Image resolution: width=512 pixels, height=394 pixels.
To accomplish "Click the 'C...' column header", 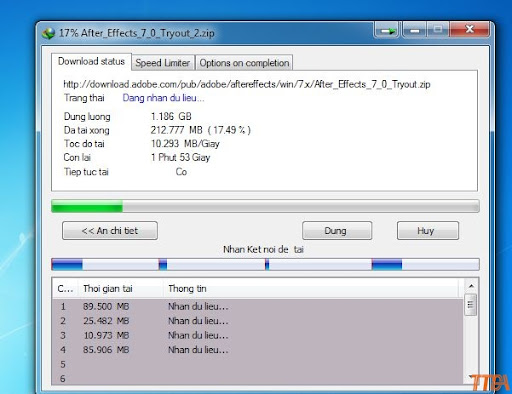I will pos(65,289).
